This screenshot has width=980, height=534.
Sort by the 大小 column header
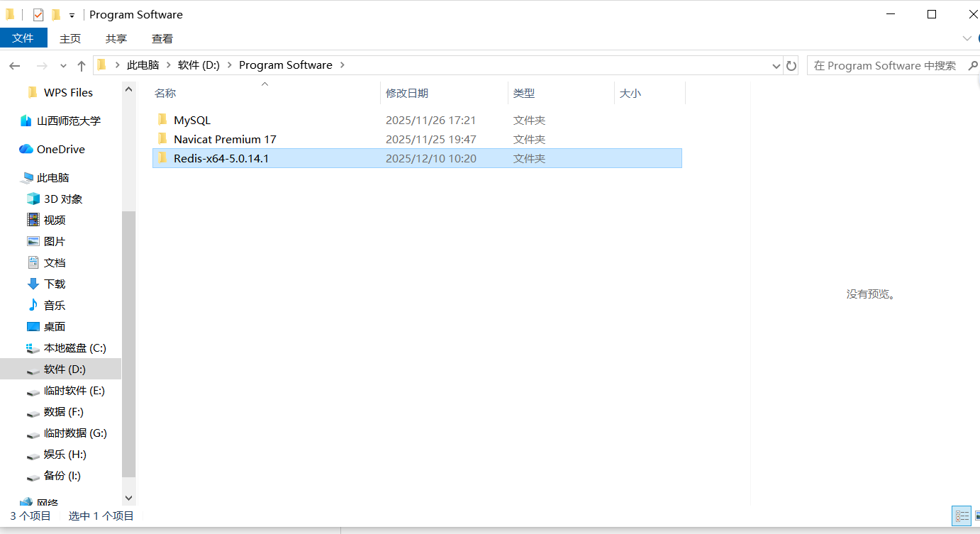(650, 93)
